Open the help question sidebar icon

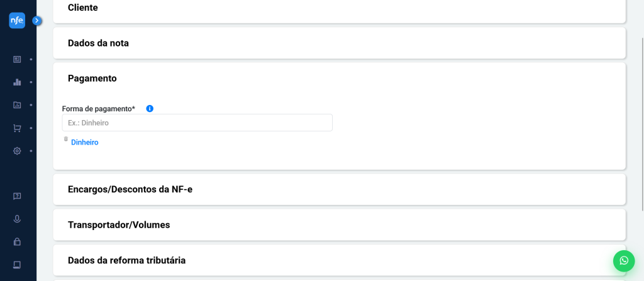17,196
